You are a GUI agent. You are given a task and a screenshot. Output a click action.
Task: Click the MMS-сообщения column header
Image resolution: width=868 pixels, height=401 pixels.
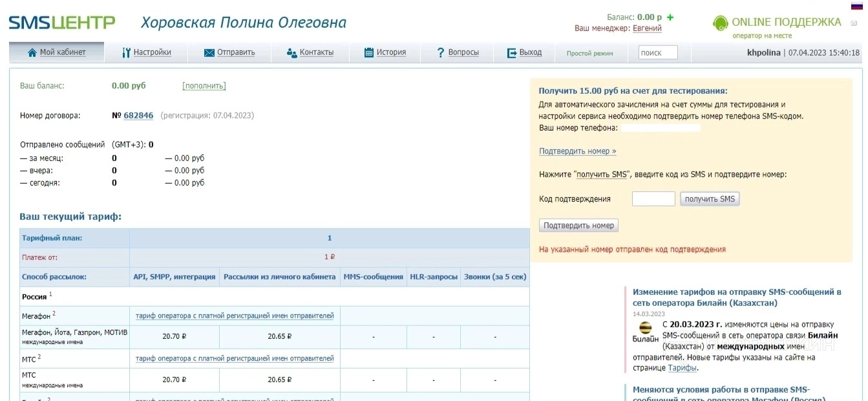373,277
